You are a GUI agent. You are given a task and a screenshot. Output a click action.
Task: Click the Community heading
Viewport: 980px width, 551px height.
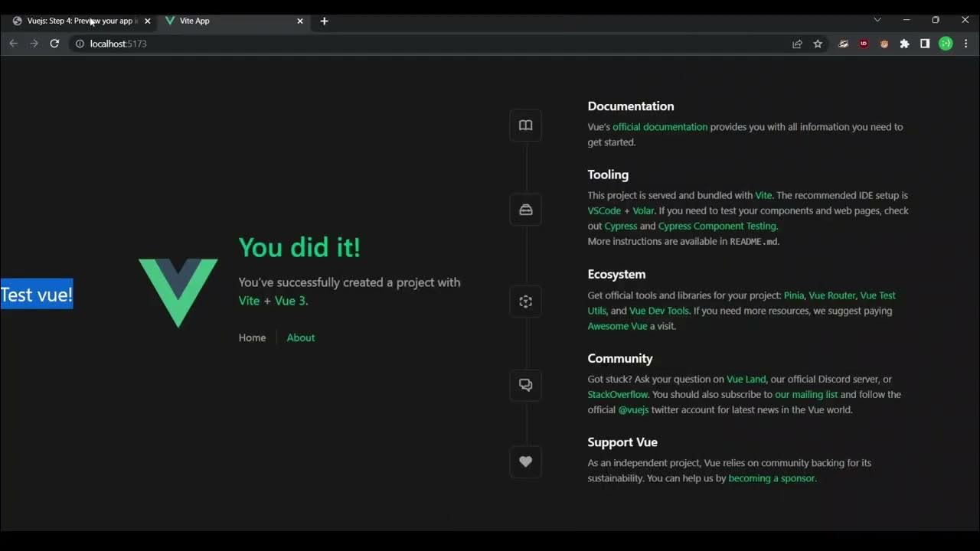[x=620, y=358]
